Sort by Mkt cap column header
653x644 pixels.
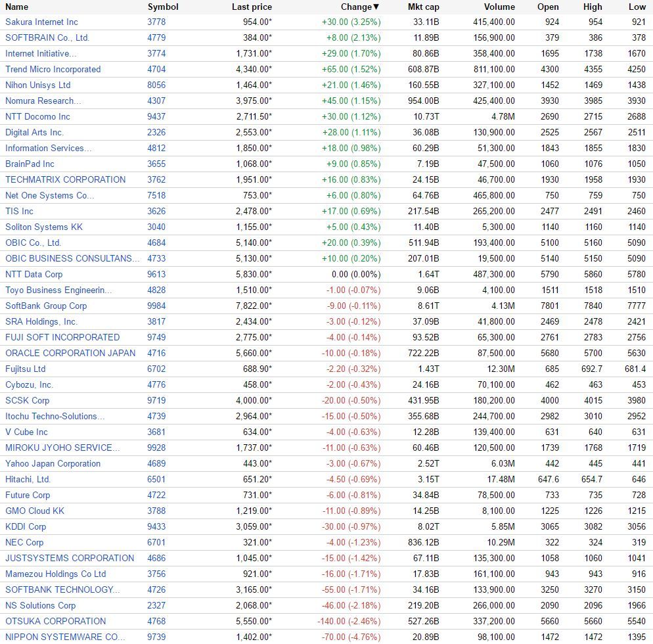point(424,7)
